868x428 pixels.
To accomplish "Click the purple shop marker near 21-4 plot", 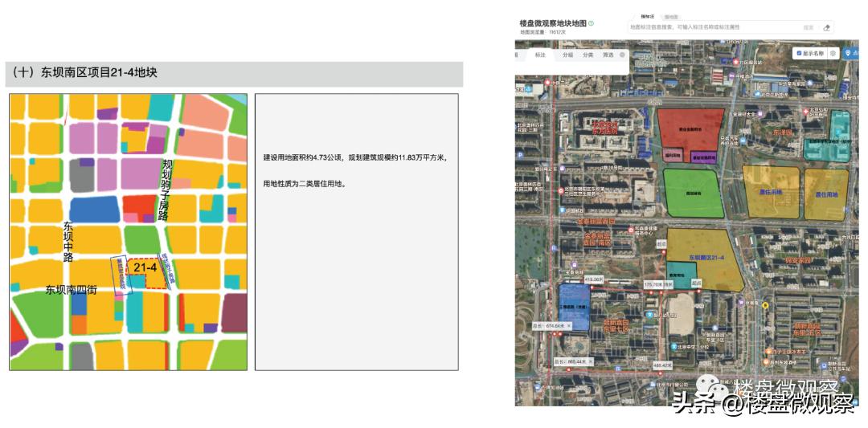I will coord(743,303).
